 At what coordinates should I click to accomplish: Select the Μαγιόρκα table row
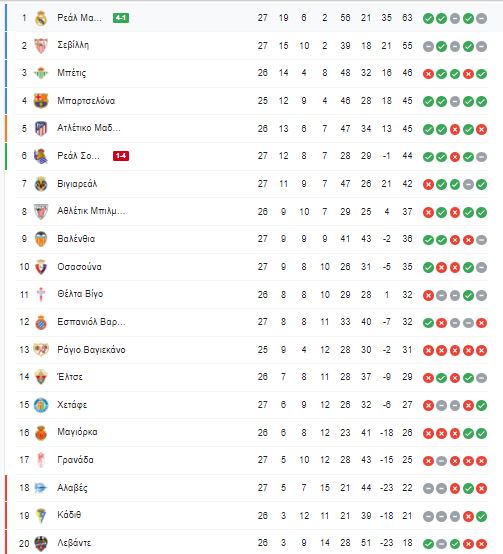pos(252,432)
